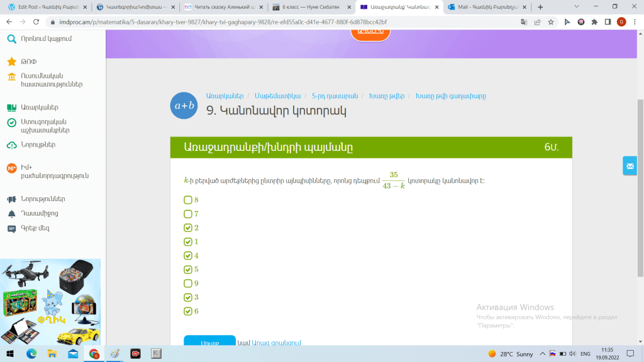Screen dimensions: 644x362
Task: Click the search magnifier icon in the sidebar
Action: click(x=11, y=39)
